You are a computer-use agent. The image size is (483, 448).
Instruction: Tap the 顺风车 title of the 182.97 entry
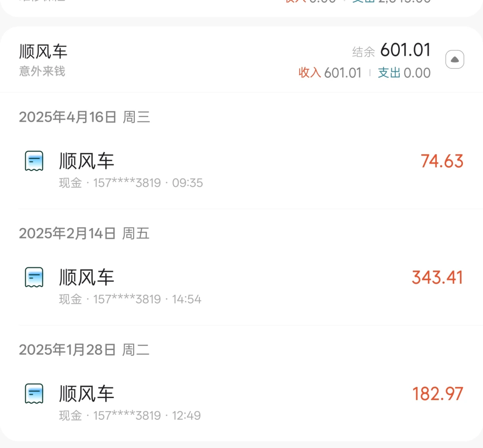(x=87, y=394)
